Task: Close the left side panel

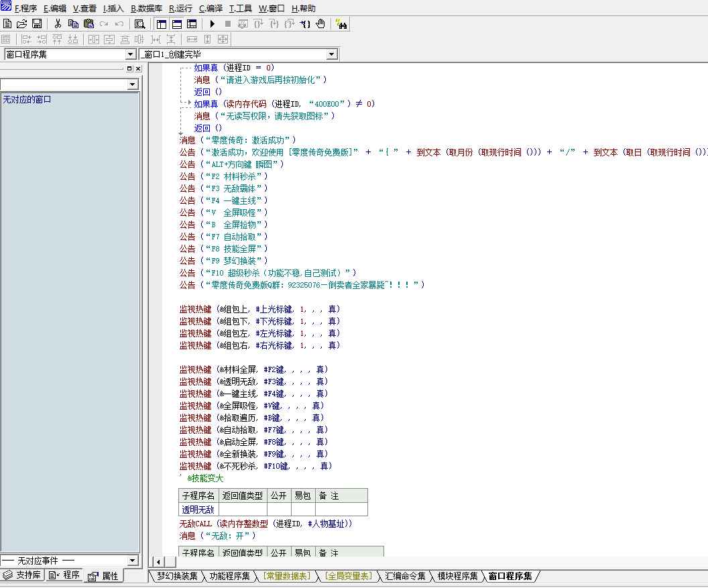Action: (x=138, y=68)
